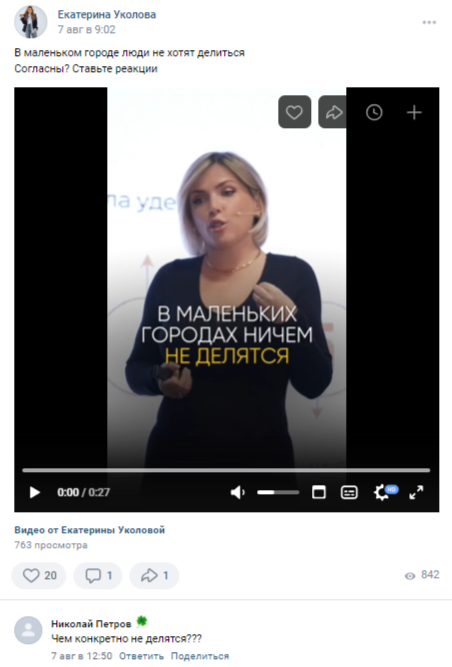Open 'Видео от Екатерины Уколовой' link

point(90,530)
